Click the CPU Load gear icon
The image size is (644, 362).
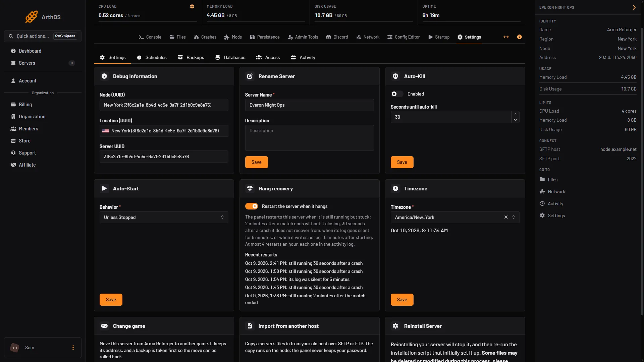[192, 6]
